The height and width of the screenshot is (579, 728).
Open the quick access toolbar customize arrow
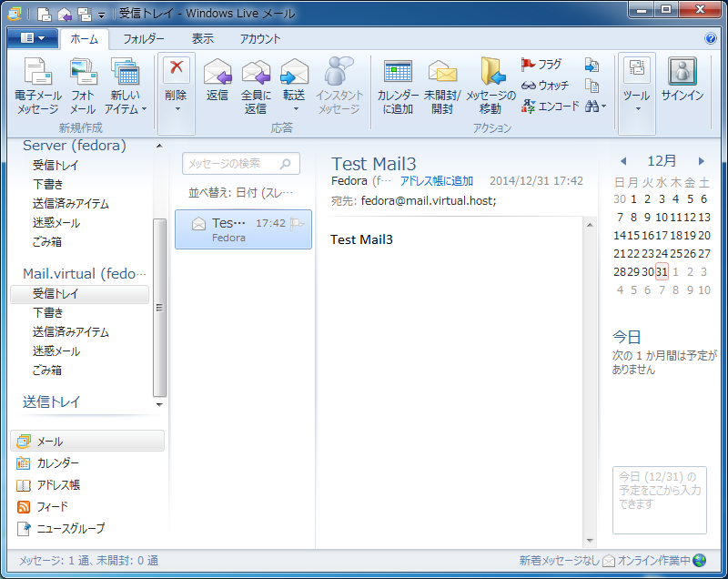pos(102,15)
